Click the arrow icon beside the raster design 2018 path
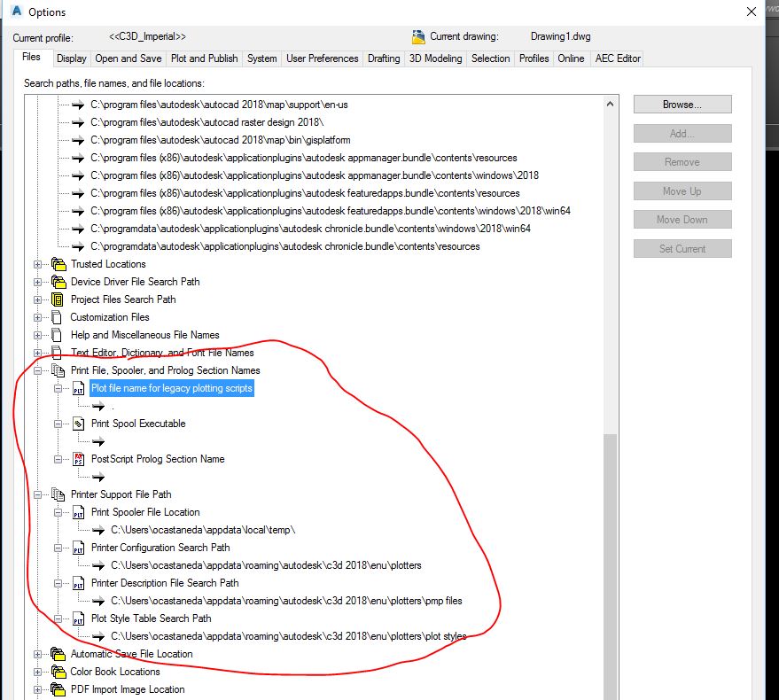The width and height of the screenshot is (779, 700). (78, 122)
